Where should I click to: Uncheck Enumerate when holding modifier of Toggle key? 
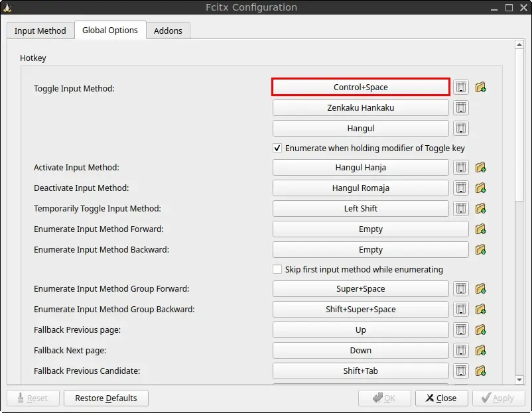pos(277,148)
